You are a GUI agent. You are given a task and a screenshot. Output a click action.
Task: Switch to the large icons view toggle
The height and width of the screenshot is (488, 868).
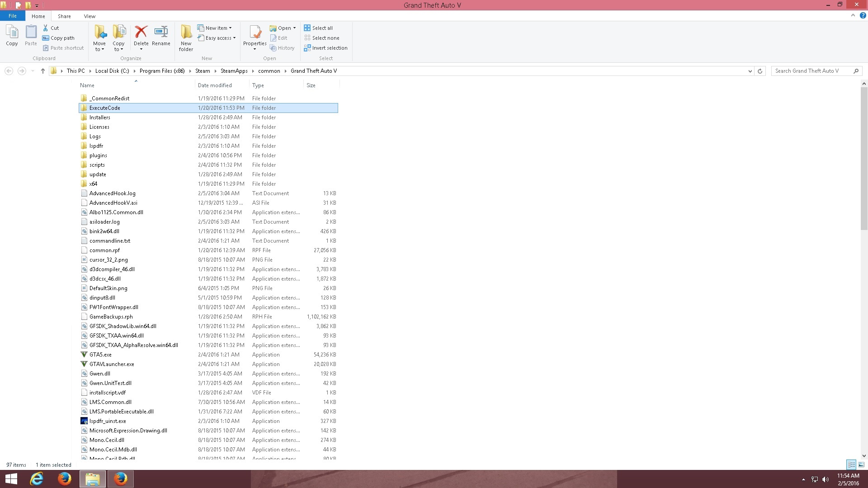click(x=861, y=465)
